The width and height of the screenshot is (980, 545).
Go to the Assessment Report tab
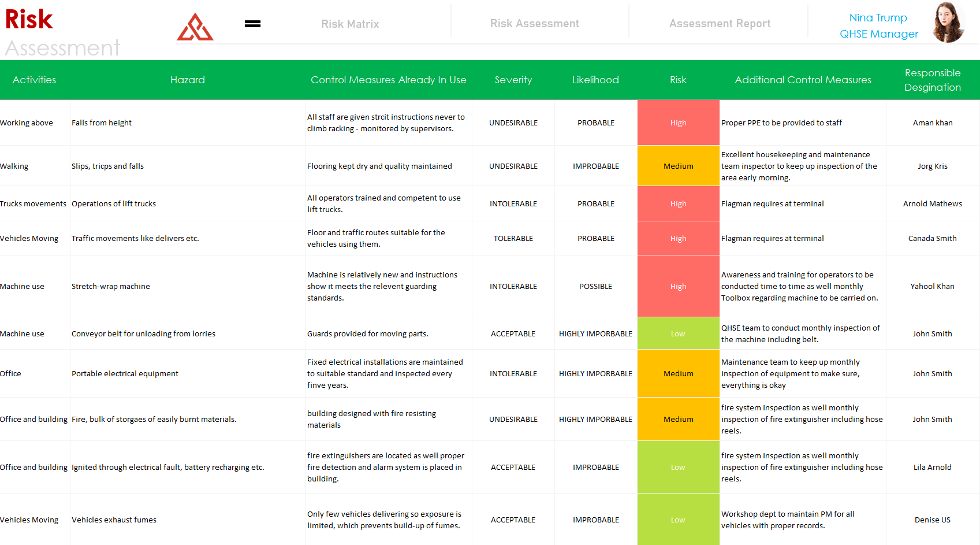[x=720, y=23]
